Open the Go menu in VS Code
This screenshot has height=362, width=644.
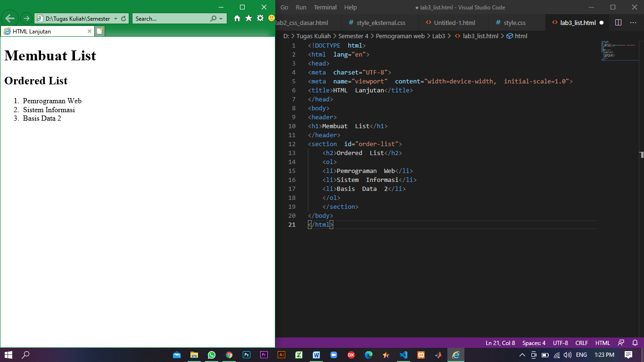click(284, 7)
